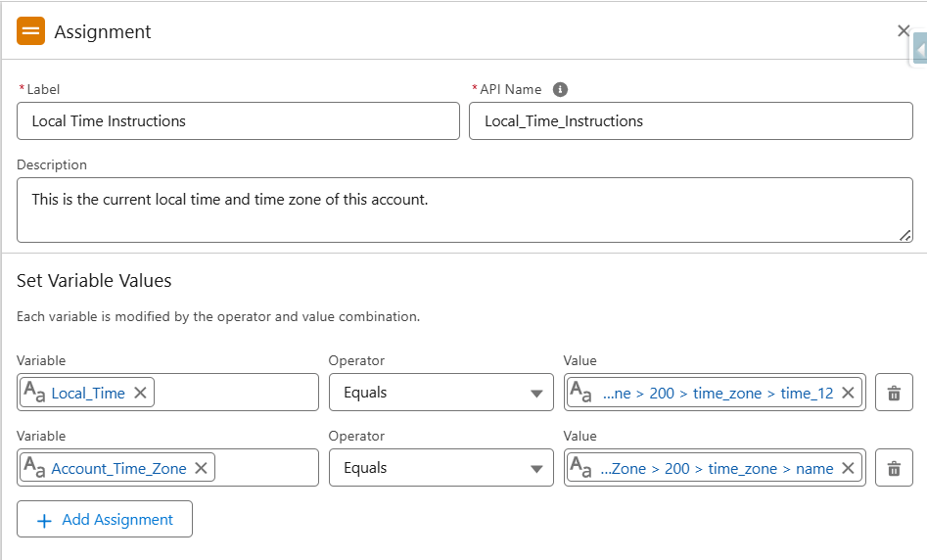Click the API Name info icon

[x=560, y=89]
